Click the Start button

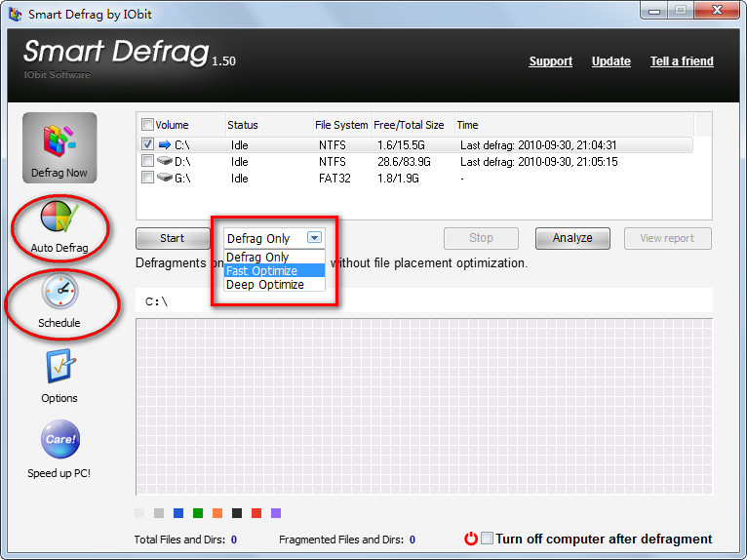173,238
